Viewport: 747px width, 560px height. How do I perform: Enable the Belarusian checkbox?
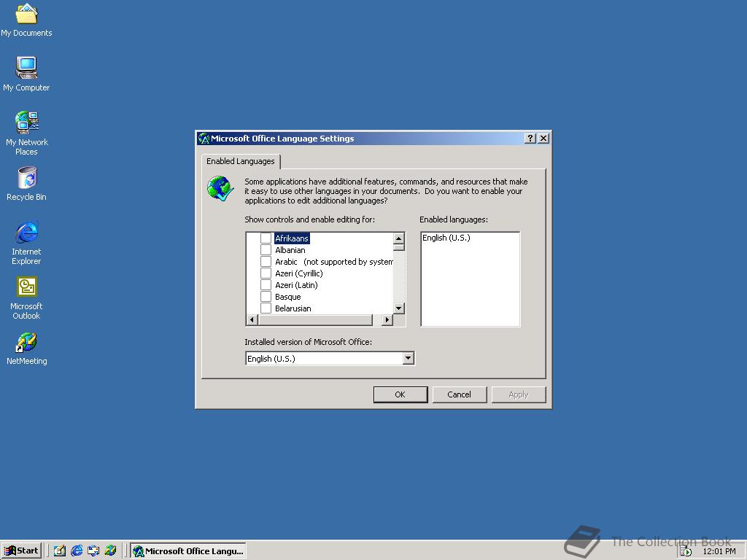pyautogui.click(x=266, y=308)
